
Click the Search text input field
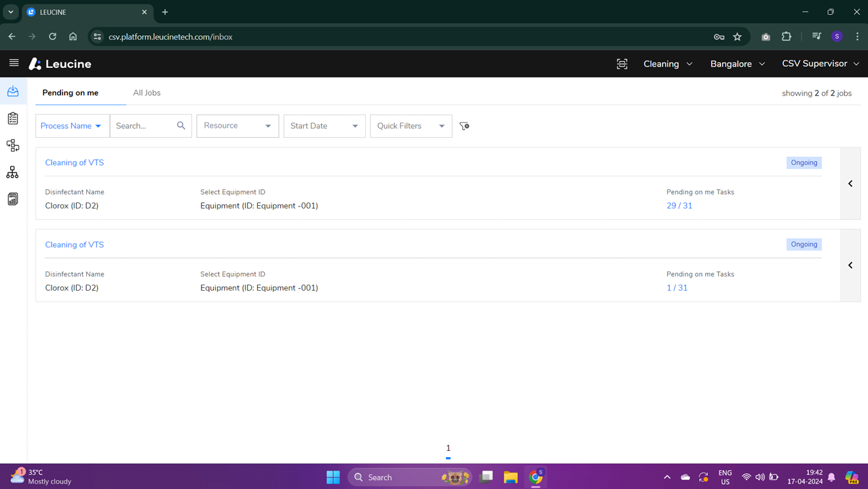click(144, 126)
